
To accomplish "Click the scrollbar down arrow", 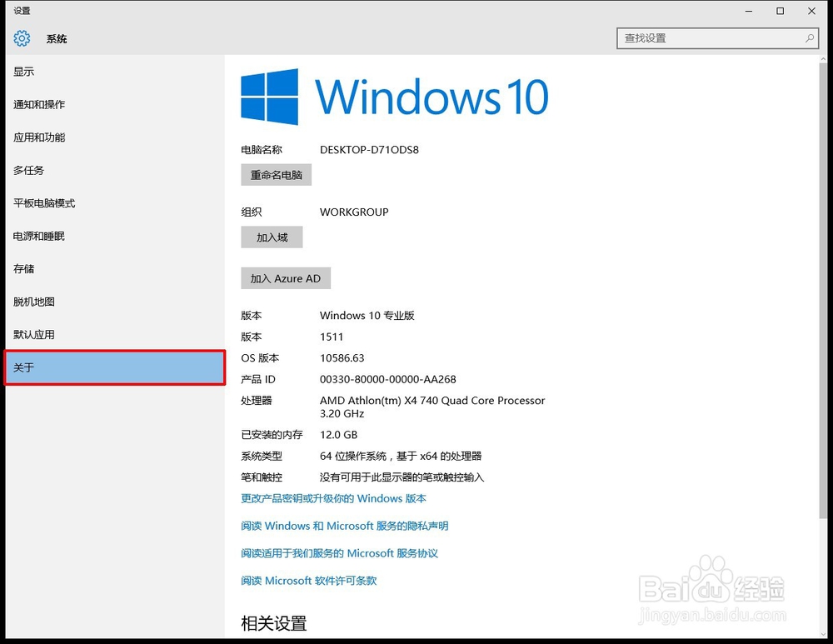I will tap(822, 633).
